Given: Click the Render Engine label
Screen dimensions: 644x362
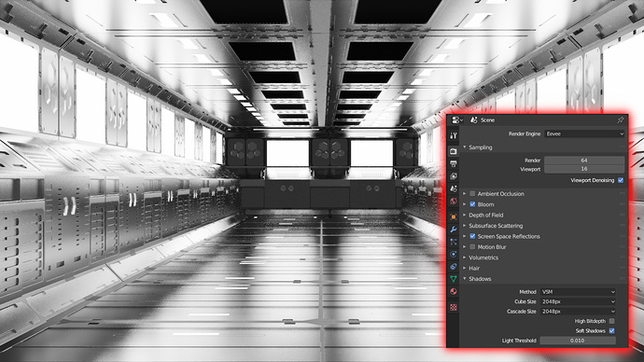Looking at the screenshot, I should pos(525,133).
